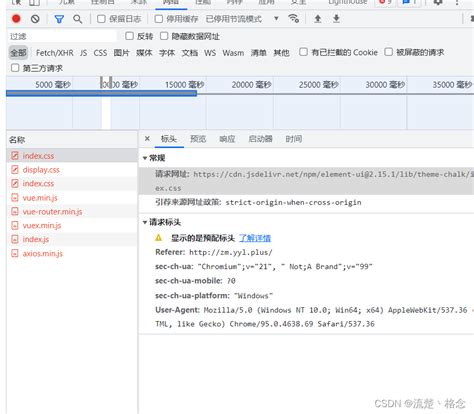Open network conditions via the Wi-Fi icon
This screenshot has height=414, width=474.
294,18
